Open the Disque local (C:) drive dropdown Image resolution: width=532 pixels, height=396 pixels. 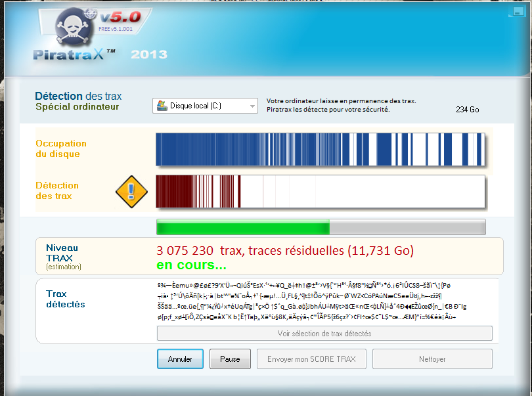pos(205,106)
